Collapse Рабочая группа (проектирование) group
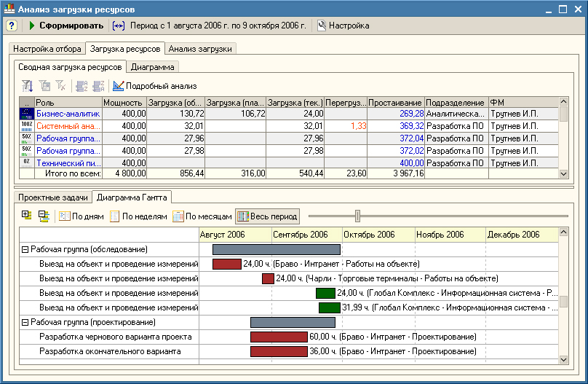 click(x=25, y=322)
